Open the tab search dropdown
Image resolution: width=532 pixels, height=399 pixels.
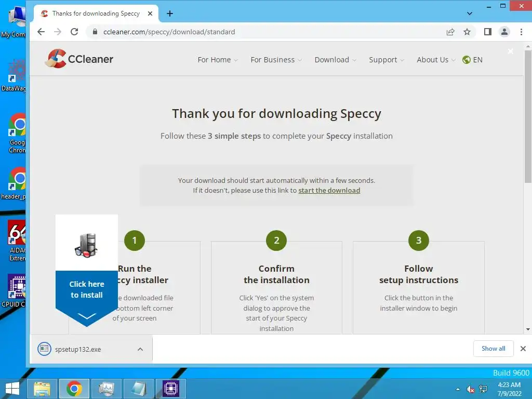tap(470, 14)
